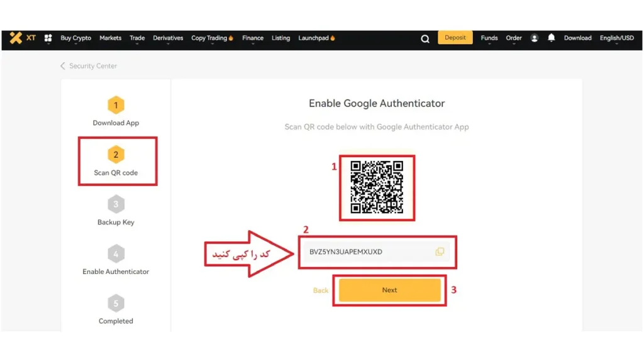Image resolution: width=644 pixels, height=362 pixels.
Task: Expand the Copy Trading dropdown
Action: pos(212,38)
